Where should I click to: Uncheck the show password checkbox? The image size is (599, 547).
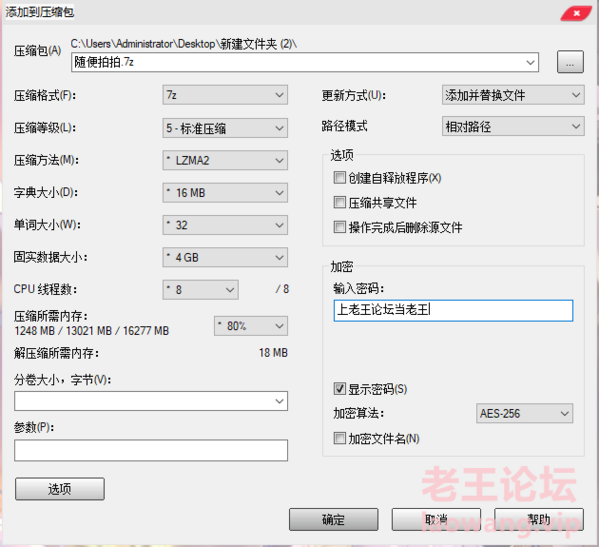pyautogui.click(x=339, y=389)
